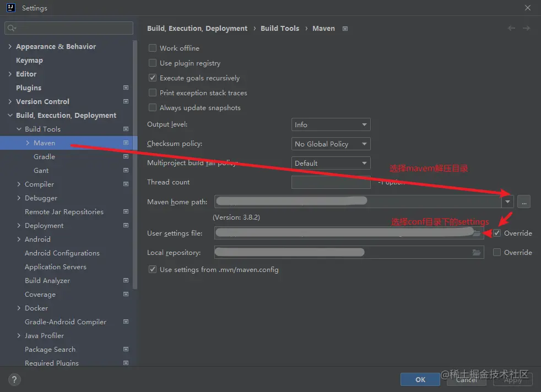Click project-scope icon on Required Plugins row

point(126,363)
